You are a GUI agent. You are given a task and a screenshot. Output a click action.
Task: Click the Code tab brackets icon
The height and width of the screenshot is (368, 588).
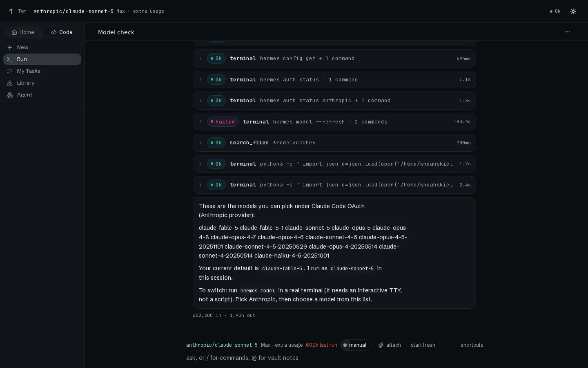[54, 32]
